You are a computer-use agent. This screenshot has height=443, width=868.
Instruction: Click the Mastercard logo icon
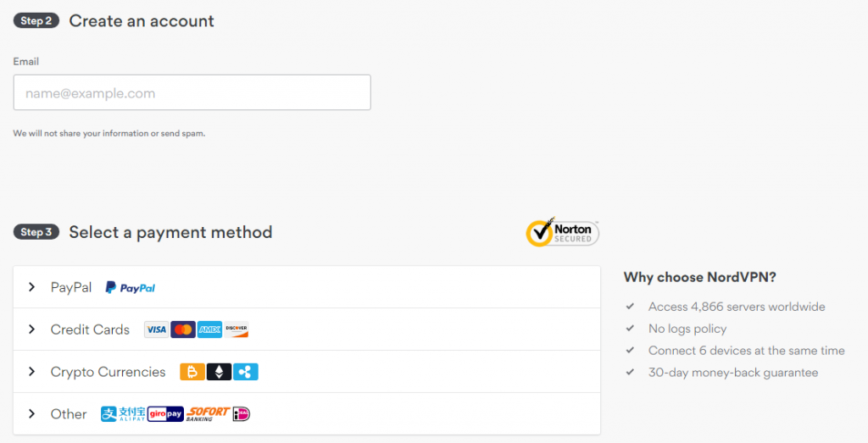[183, 329]
